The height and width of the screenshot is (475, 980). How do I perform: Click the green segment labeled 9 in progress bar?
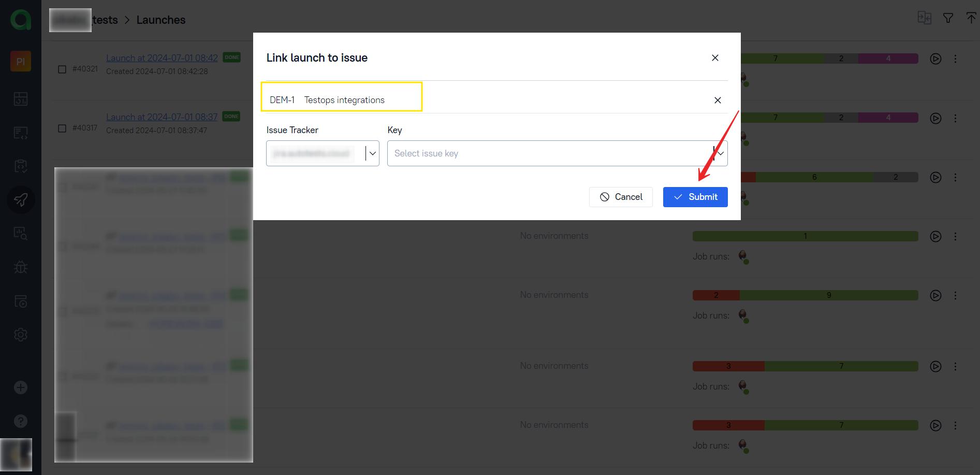pos(829,295)
